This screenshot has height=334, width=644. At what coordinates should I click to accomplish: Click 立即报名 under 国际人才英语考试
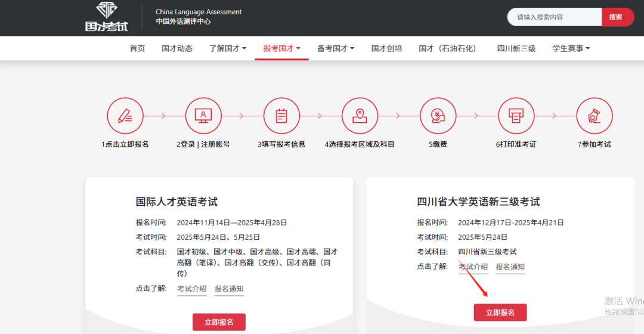(219, 322)
